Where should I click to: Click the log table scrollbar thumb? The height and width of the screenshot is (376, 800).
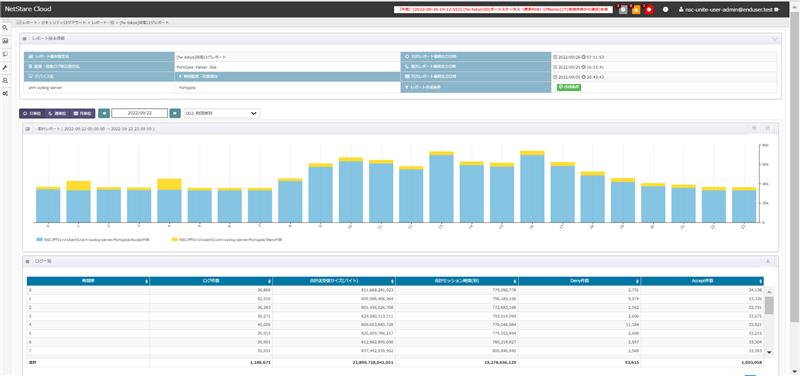point(769,305)
